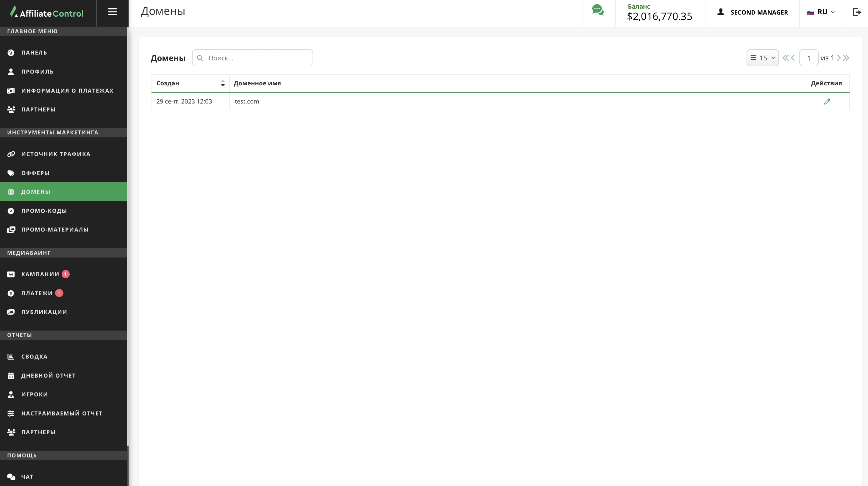Click next page single arrow

[839, 58]
